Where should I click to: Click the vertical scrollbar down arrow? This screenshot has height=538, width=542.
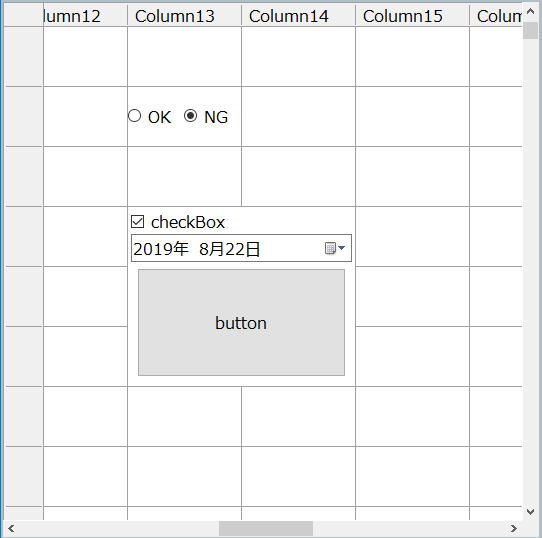click(x=531, y=511)
